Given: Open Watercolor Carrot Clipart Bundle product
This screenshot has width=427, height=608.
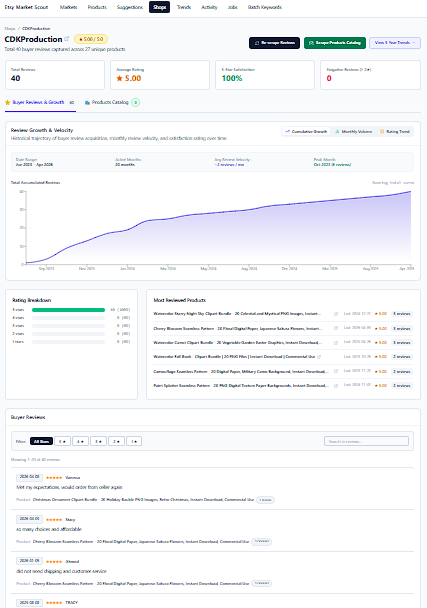Looking at the screenshot, I should point(237,343).
